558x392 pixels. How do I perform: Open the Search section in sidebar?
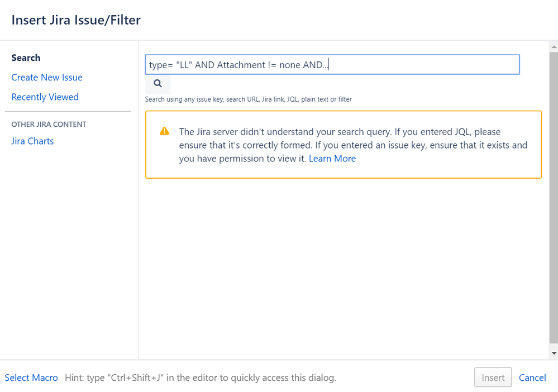point(26,58)
